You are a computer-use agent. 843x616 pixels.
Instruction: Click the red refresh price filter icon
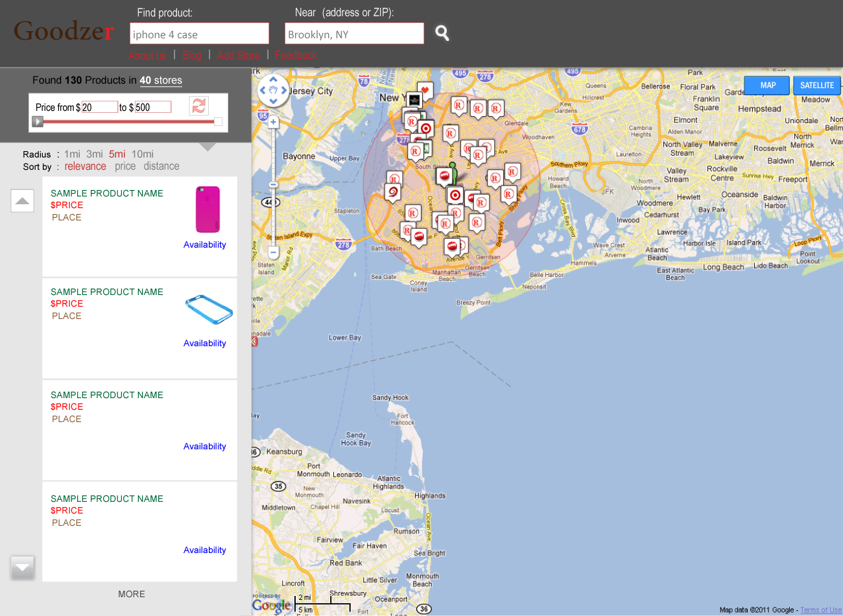point(199,106)
